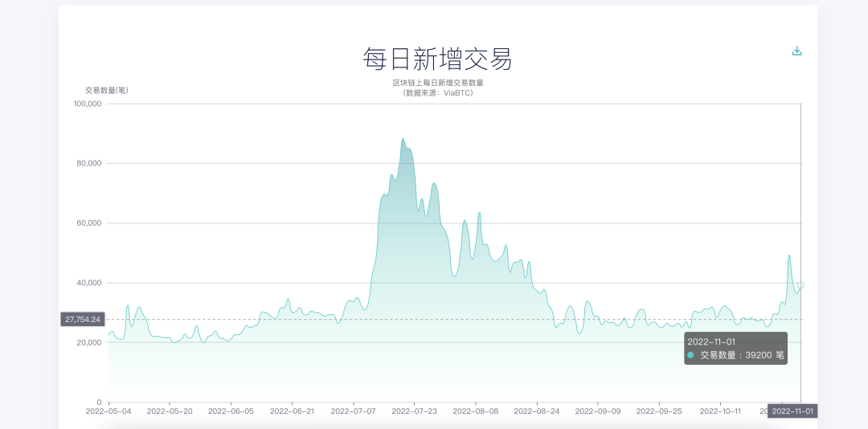Click the 2022-10-11 x-axis date label

720,411
